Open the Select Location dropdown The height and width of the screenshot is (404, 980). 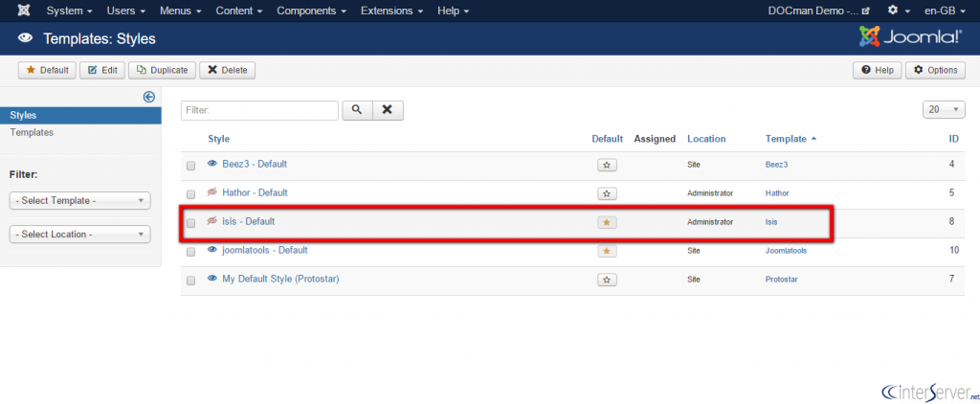(80, 234)
